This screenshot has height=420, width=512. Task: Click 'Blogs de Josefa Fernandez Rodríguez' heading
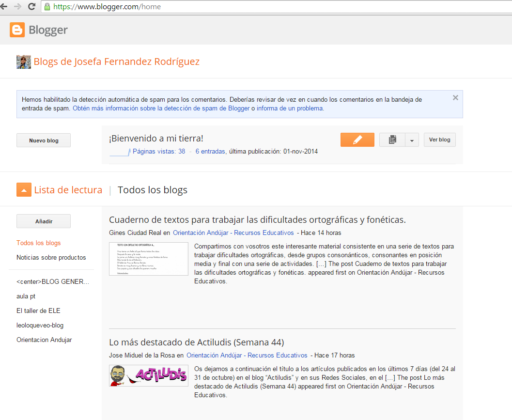click(x=117, y=62)
